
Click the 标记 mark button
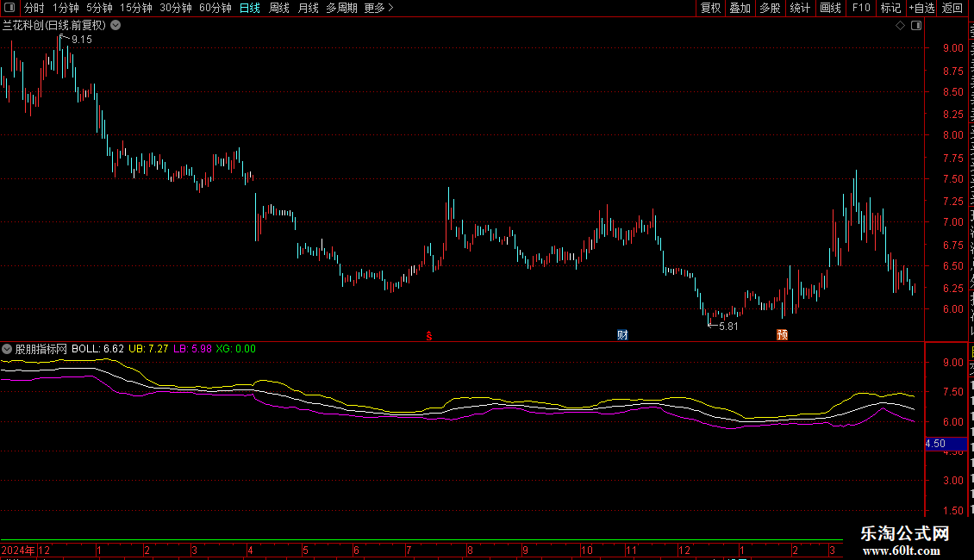click(890, 8)
